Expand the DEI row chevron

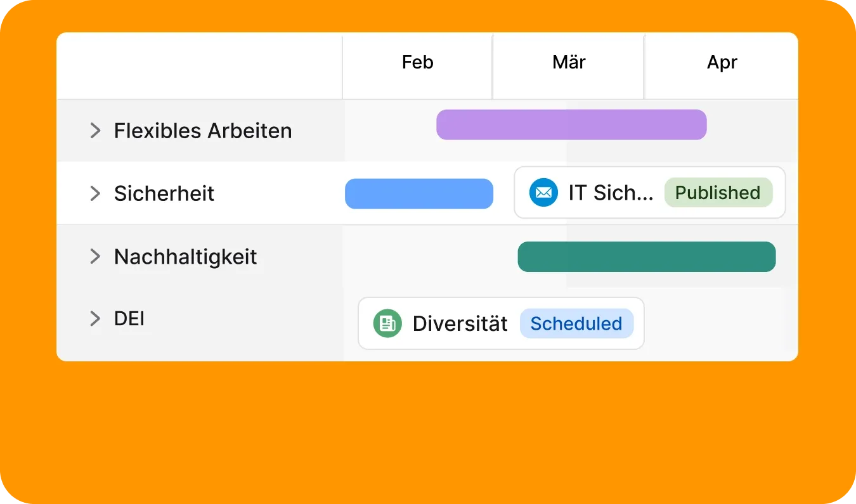tap(95, 318)
